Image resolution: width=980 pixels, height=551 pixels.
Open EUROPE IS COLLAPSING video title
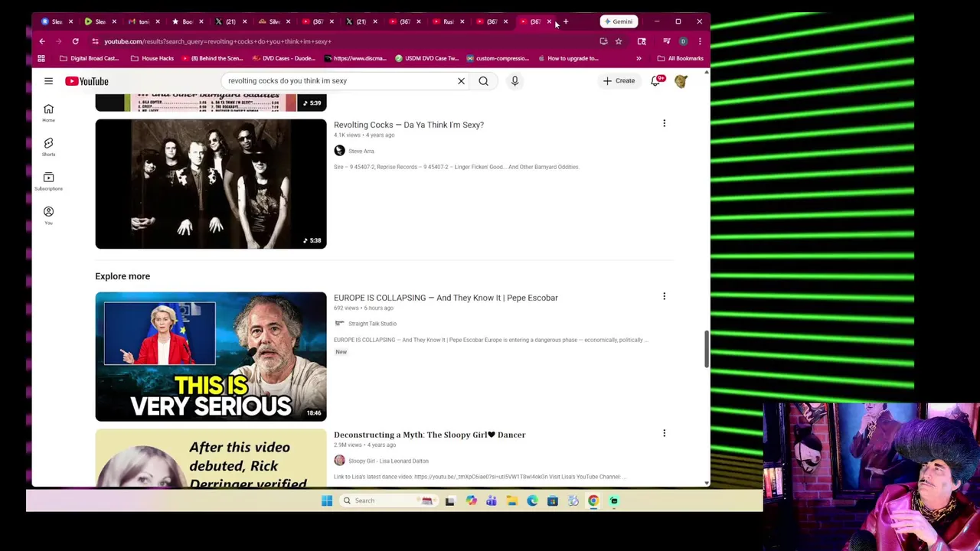pyautogui.click(x=446, y=298)
